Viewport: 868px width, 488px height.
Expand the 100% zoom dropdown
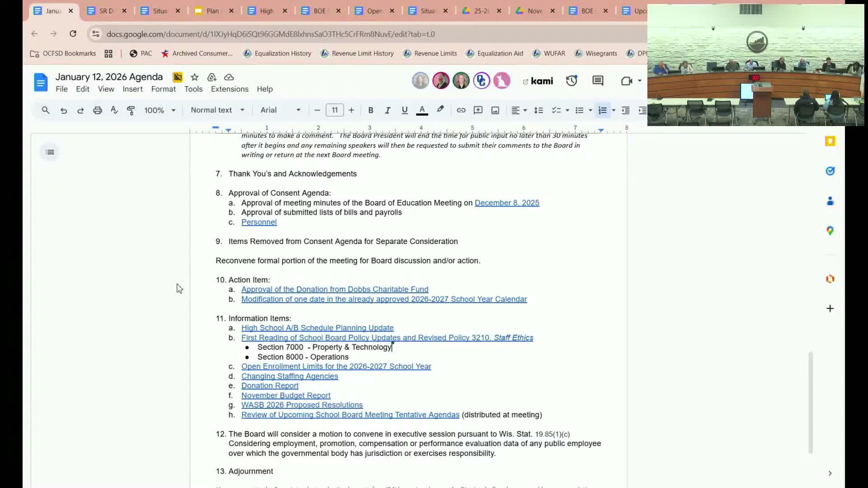160,110
